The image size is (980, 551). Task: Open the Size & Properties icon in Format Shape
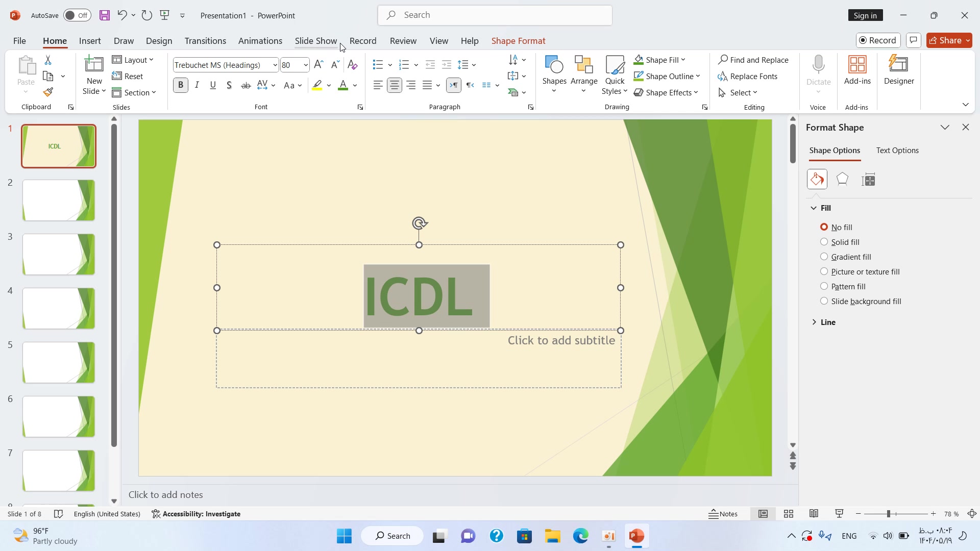[868, 180]
